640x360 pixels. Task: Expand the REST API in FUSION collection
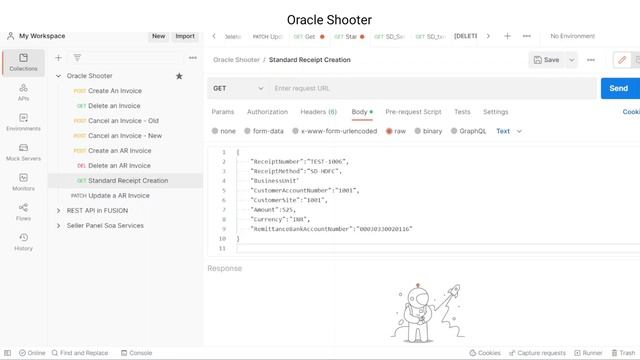point(58,211)
